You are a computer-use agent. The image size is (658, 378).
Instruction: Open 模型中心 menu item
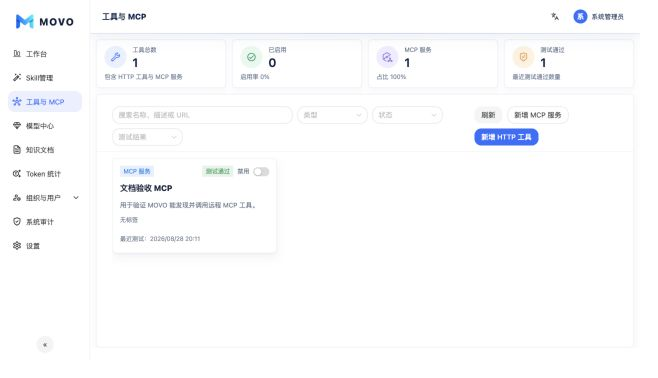pyautogui.click(x=40, y=126)
